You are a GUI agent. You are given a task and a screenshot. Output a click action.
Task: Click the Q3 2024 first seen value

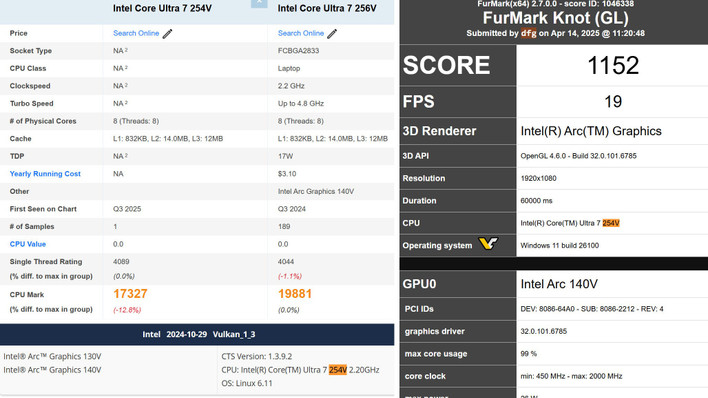(292, 209)
